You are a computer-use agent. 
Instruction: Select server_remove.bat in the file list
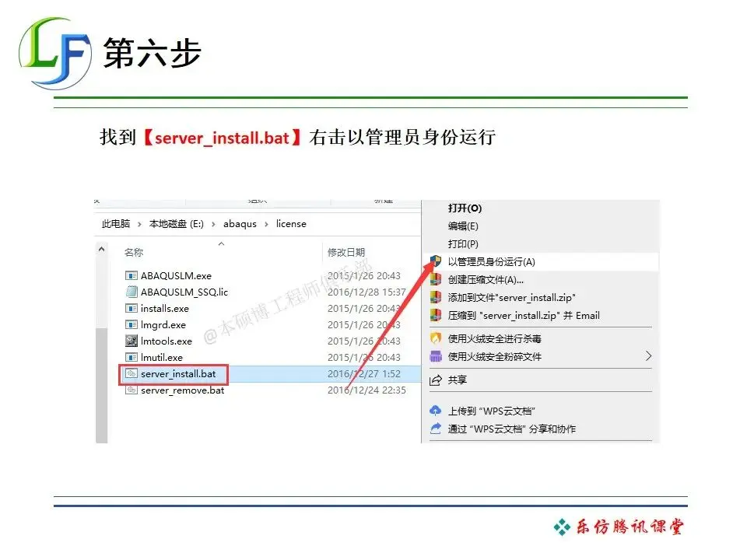[182, 390]
